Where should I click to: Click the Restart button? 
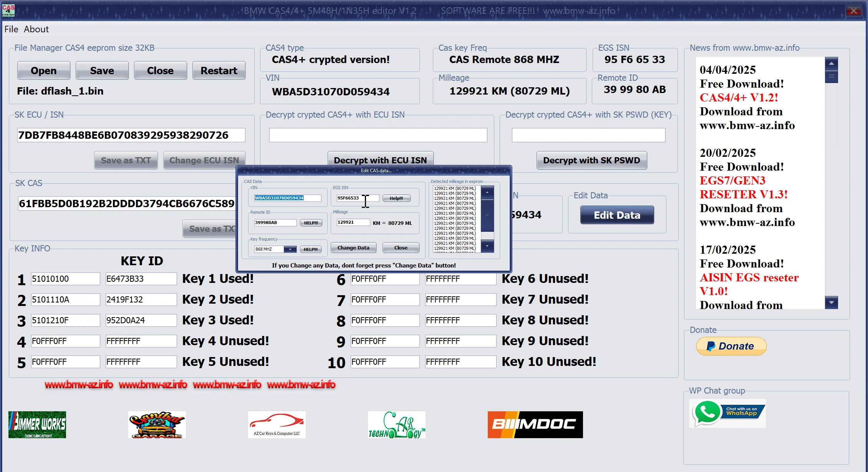pyautogui.click(x=219, y=70)
